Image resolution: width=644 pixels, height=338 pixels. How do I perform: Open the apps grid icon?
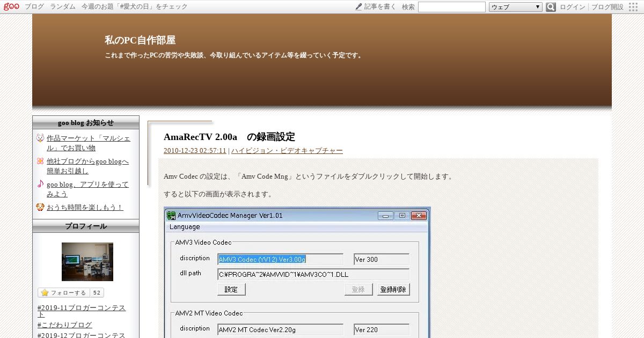coord(633,7)
